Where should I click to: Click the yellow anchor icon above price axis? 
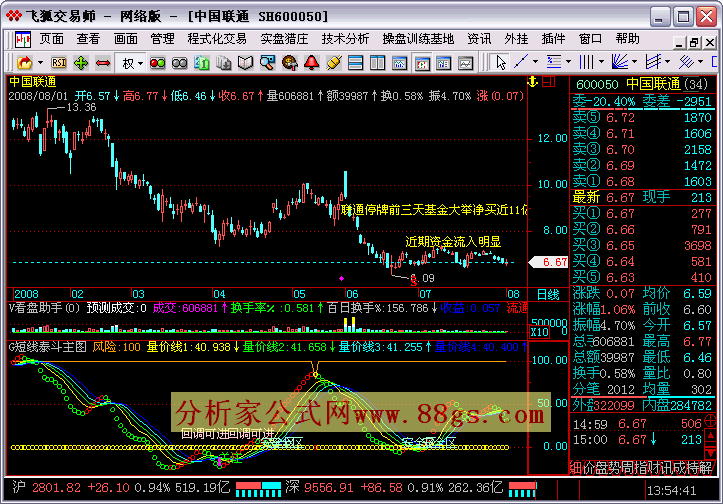[533, 82]
